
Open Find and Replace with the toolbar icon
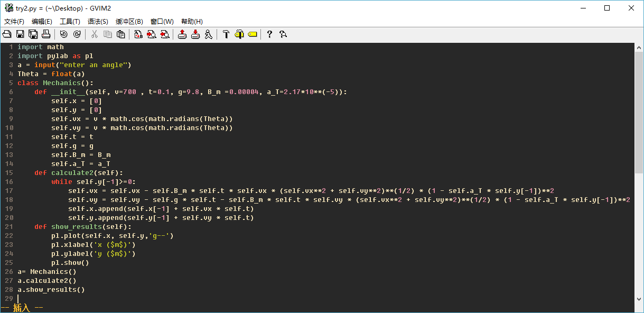(138, 34)
